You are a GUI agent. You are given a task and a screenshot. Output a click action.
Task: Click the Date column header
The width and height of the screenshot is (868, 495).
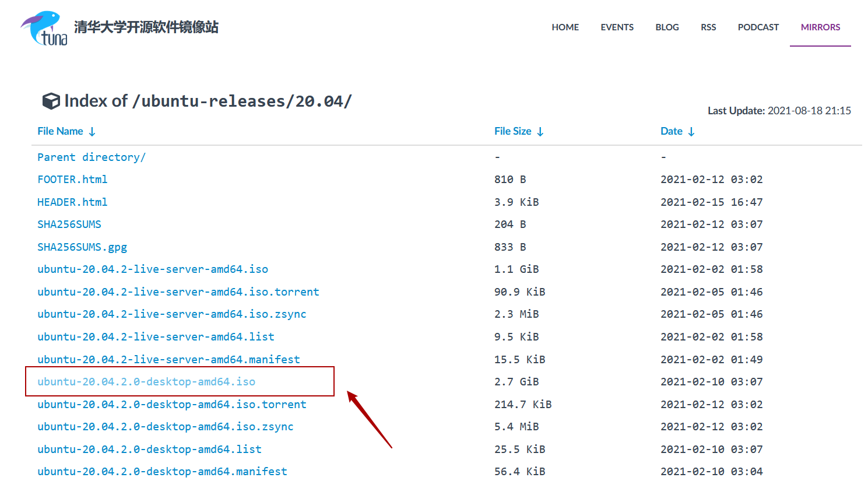tap(672, 131)
